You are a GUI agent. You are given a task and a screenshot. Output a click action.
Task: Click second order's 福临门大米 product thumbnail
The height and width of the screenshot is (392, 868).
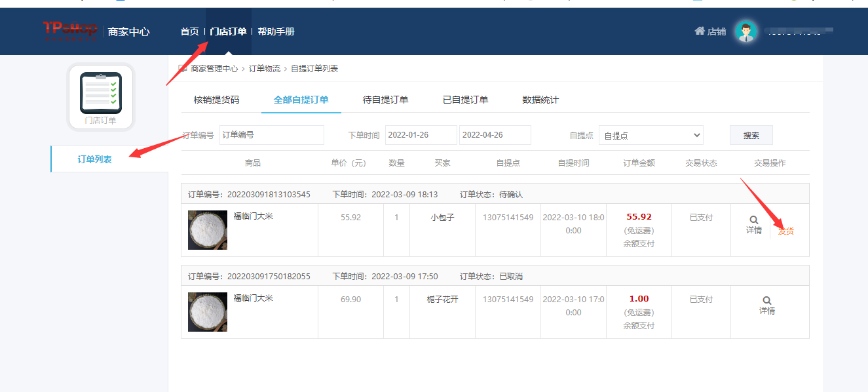pyautogui.click(x=208, y=312)
